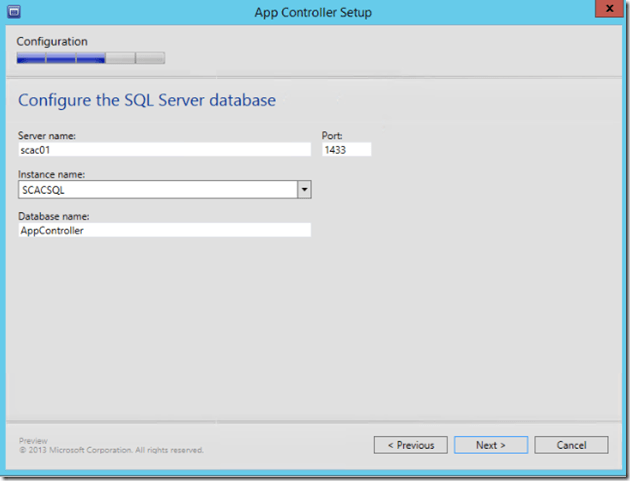Click the Database name label
Screen dimensions: 630x481
coord(54,215)
